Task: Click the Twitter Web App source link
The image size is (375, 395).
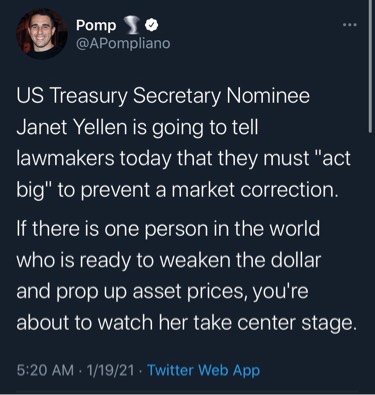Action: (x=203, y=370)
